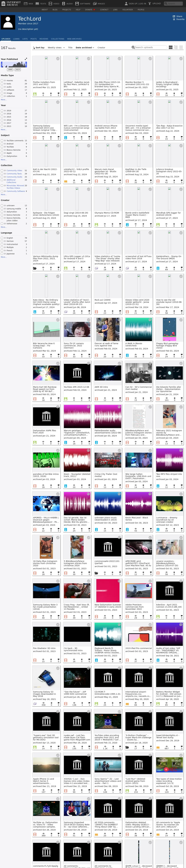Click the 1995 start year field
186x868 pixels.
pos(10,69)
